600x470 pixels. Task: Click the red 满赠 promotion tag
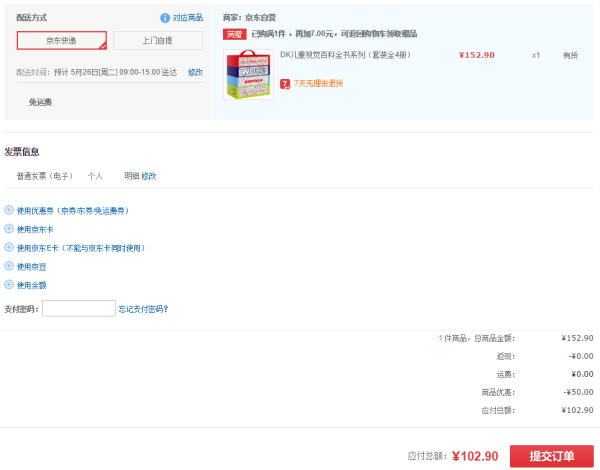click(235, 34)
